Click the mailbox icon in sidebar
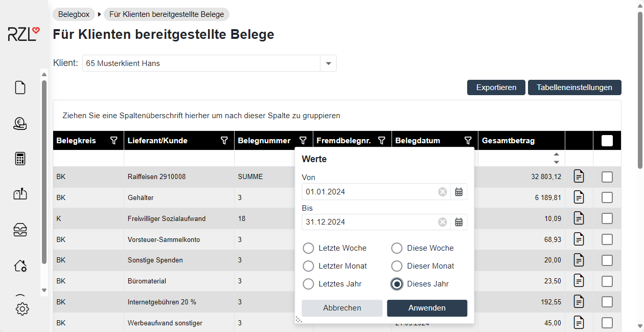The image size is (644, 332). pyautogui.click(x=20, y=194)
